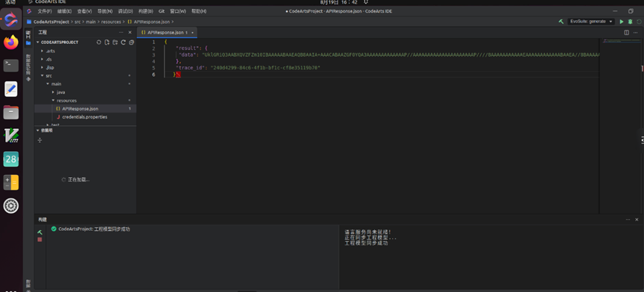This screenshot has height=292, width=644.
Task: Run the project with the green play icon
Action: click(x=622, y=22)
